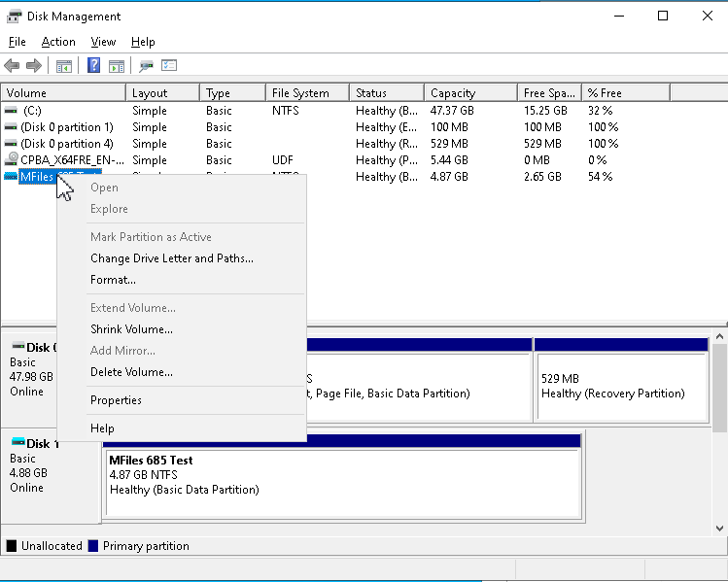Viewport: 728px width, 582px height.
Task: Click the blue Help question mark icon
Action: [x=93, y=65]
